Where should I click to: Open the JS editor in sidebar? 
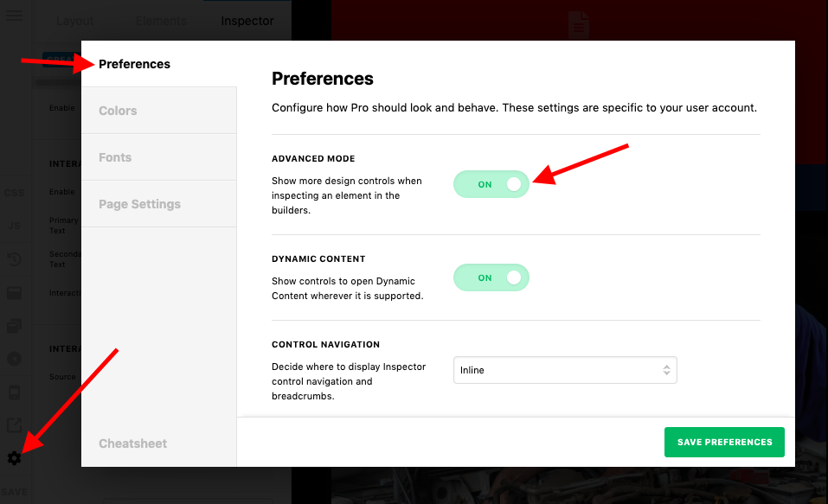(x=14, y=226)
